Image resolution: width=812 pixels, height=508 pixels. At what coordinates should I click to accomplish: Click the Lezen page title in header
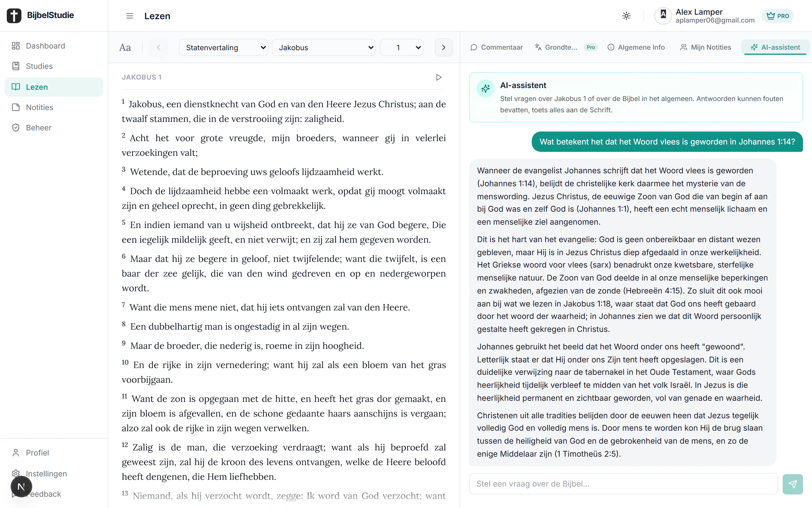157,16
